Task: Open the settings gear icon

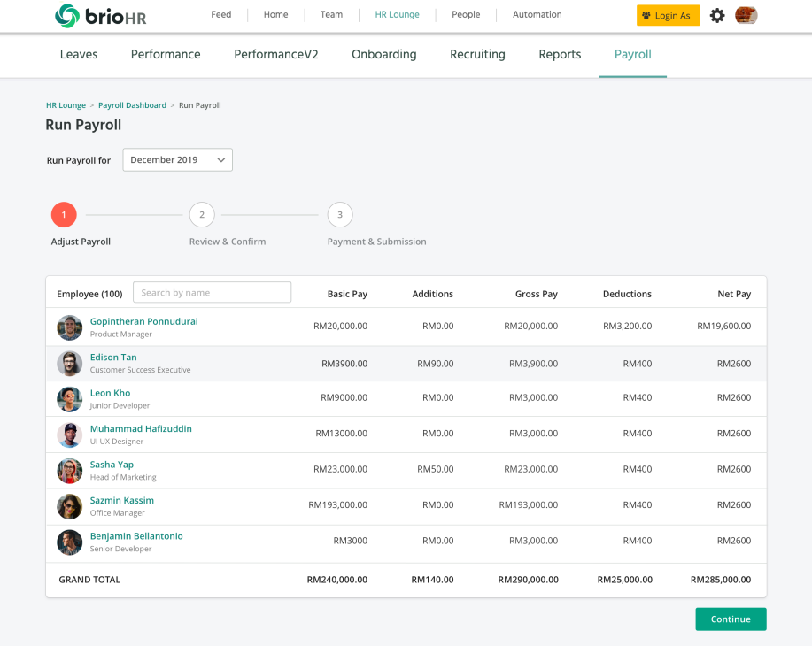Action: 717,15
